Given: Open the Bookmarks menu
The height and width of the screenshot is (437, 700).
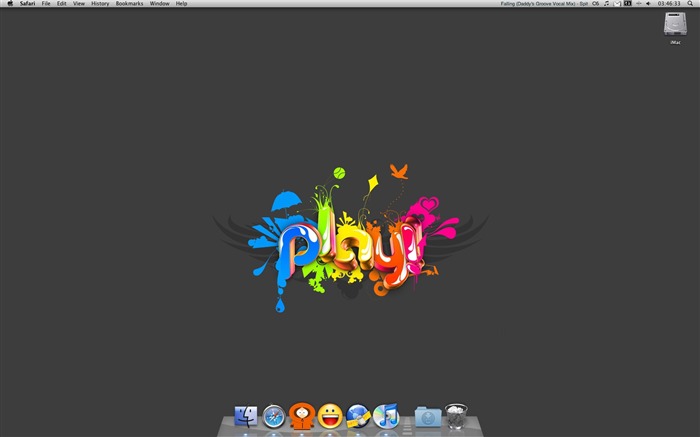Looking at the screenshot, I should point(129,3).
